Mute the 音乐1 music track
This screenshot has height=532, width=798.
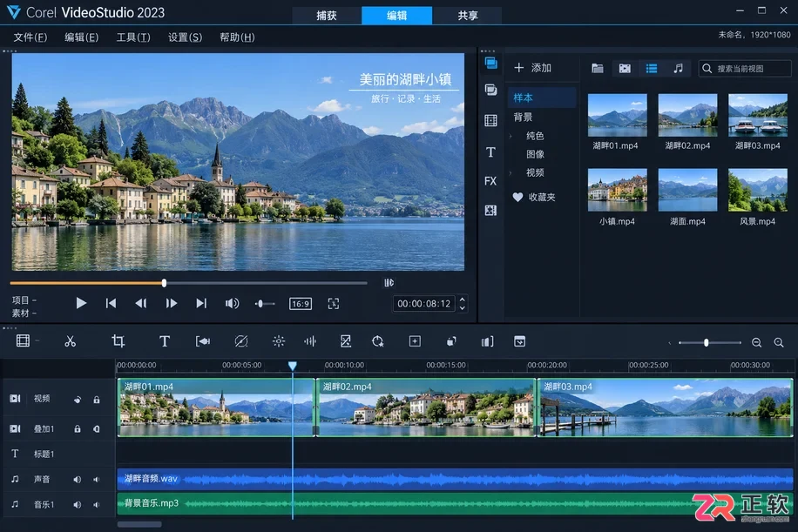pyautogui.click(x=78, y=504)
